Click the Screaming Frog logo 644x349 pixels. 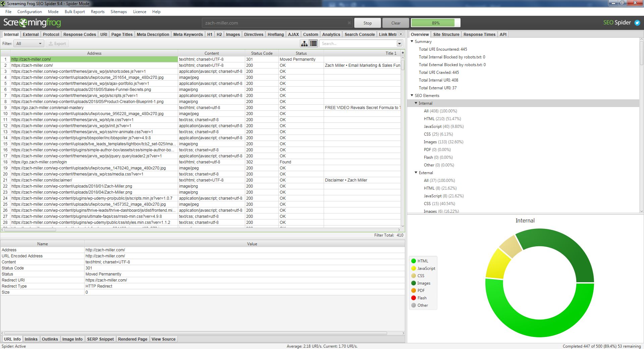[x=32, y=23]
